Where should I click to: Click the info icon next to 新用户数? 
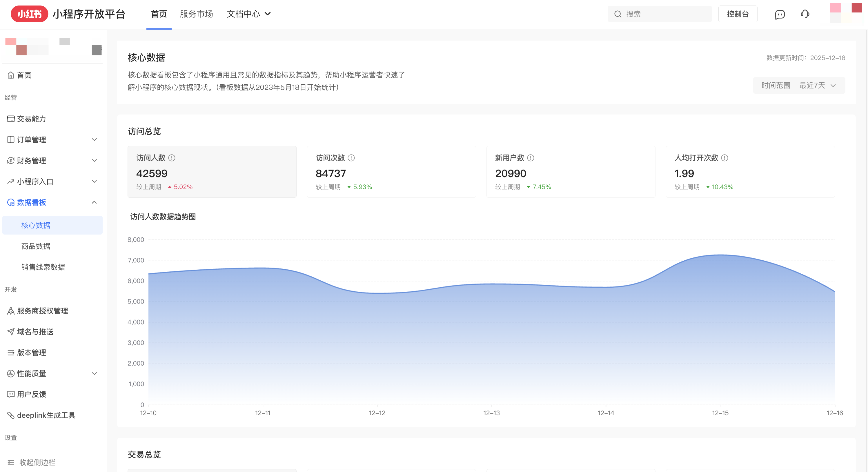(x=531, y=158)
